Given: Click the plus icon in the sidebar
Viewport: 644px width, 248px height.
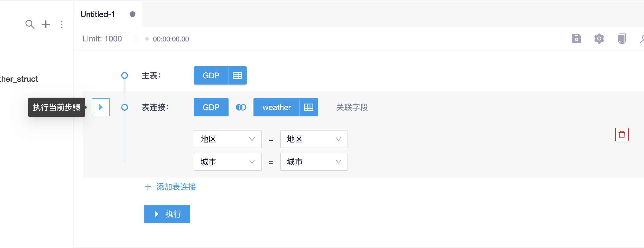Looking at the screenshot, I should [x=46, y=24].
